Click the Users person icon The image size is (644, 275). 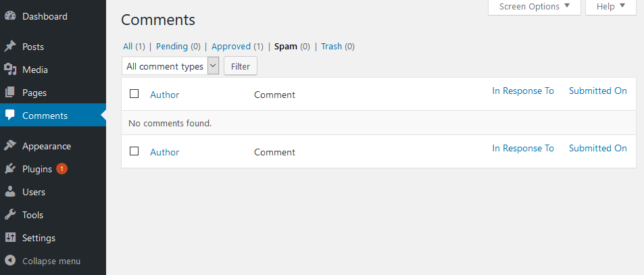point(10,192)
